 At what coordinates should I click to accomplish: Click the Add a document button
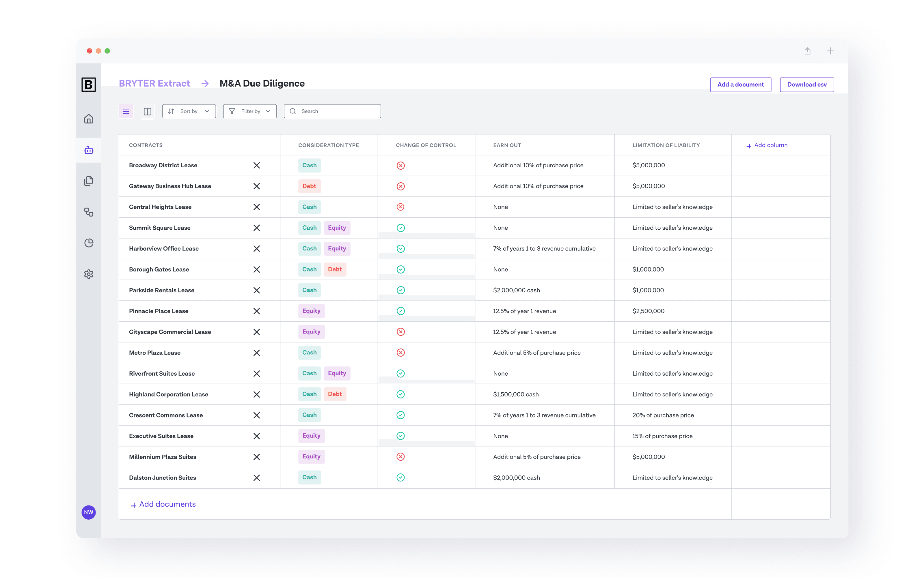pos(740,84)
